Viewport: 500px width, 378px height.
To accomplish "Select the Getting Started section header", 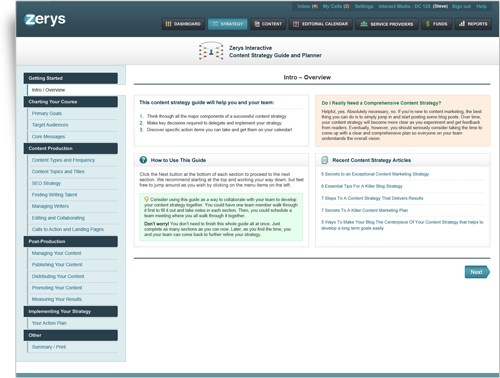I will click(71, 78).
